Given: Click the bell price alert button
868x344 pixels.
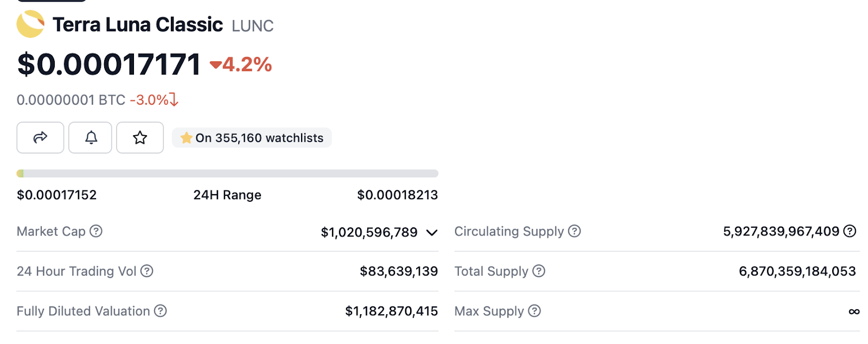Looking at the screenshot, I should (x=91, y=138).
